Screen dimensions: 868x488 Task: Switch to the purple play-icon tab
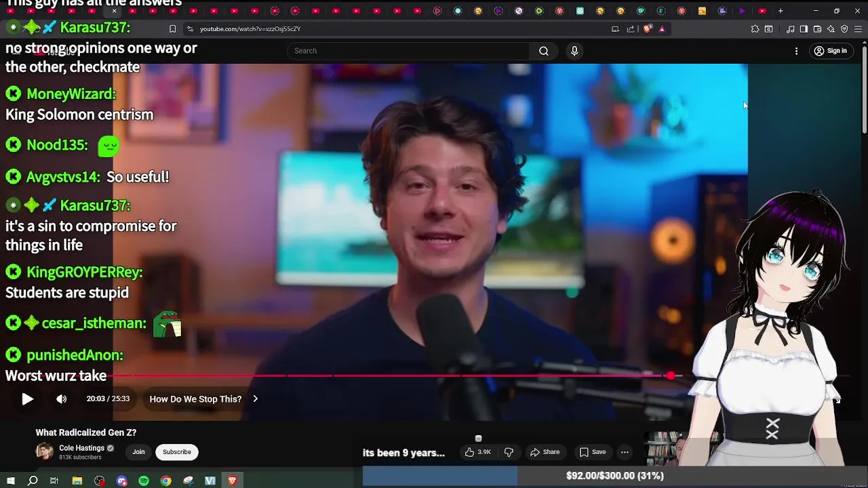pyautogui.click(x=742, y=11)
